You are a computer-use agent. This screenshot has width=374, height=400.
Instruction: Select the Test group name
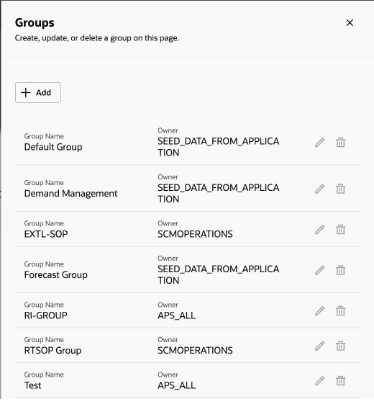click(x=33, y=385)
